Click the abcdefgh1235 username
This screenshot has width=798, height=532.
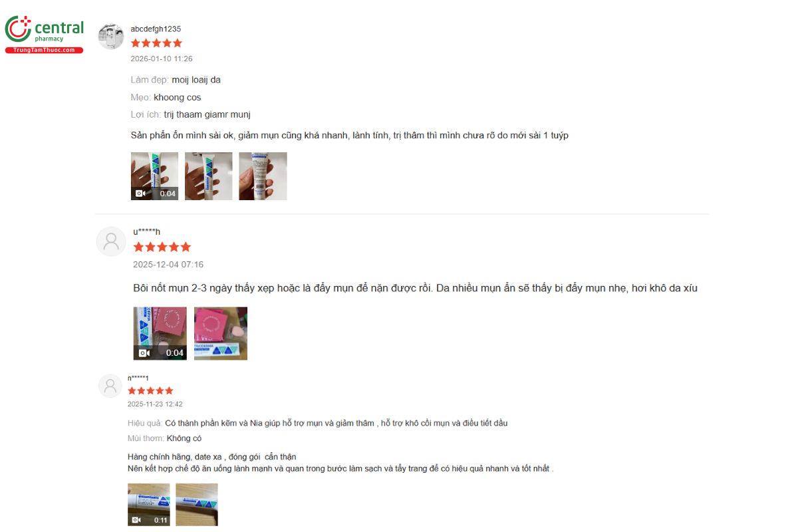click(156, 29)
